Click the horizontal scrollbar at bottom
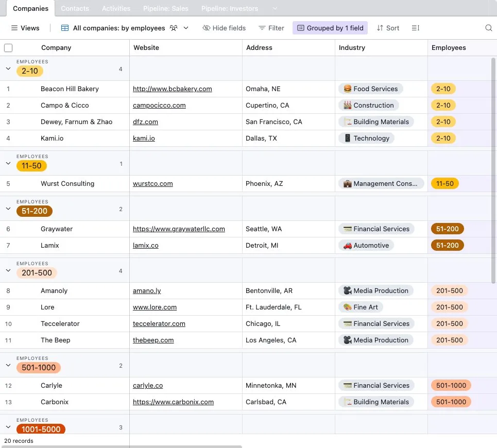 pyautogui.click(x=122, y=446)
